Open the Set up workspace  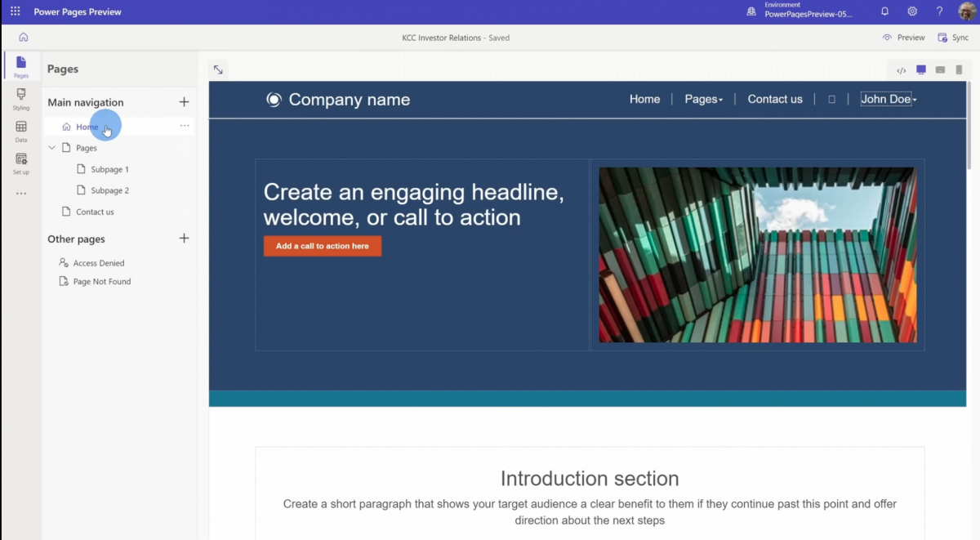(21, 163)
